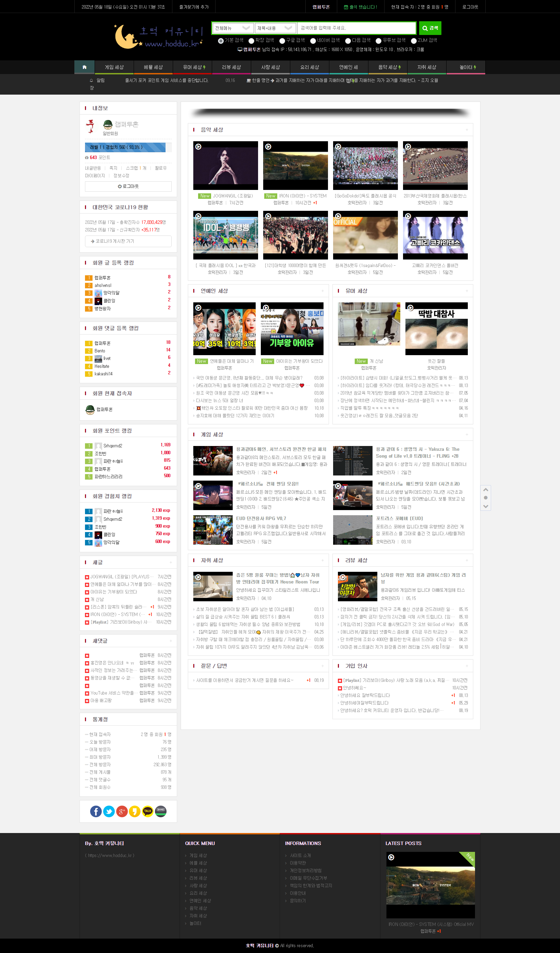Click the search keyword input field
Image resolution: width=560 pixels, height=953 pixels.
356,28
